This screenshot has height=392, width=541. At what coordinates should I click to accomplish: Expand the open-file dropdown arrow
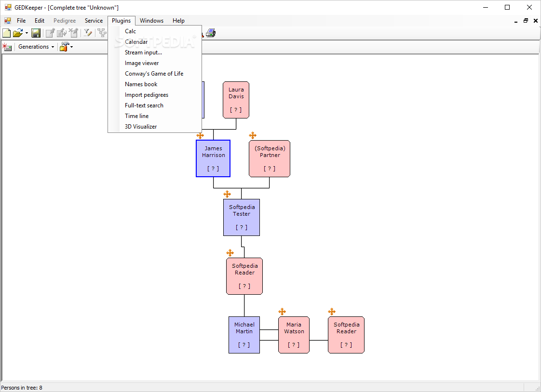(x=27, y=33)
